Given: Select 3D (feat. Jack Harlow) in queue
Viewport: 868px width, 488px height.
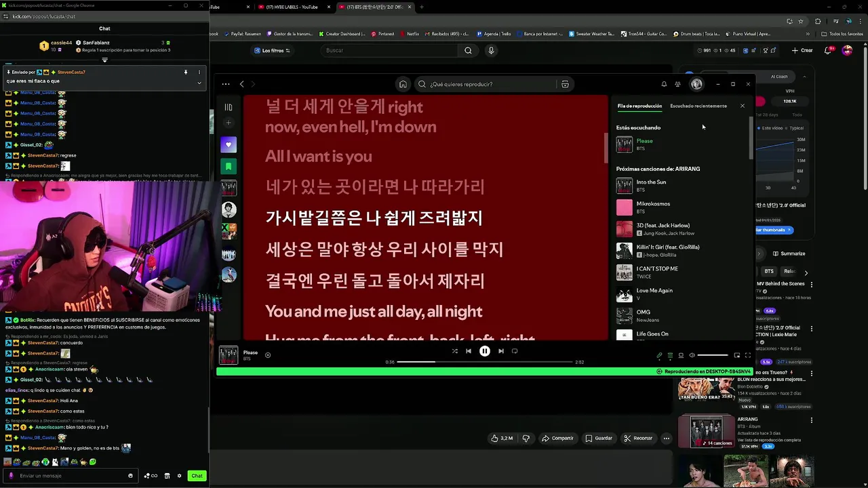Looking at the screenshot, I should (x=681, y=229).
